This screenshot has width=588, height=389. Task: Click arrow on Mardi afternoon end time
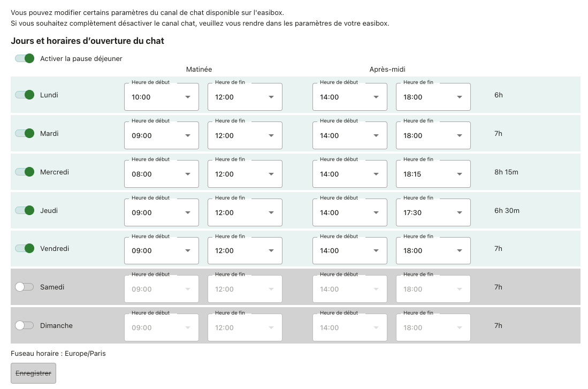tap(460, 135)
